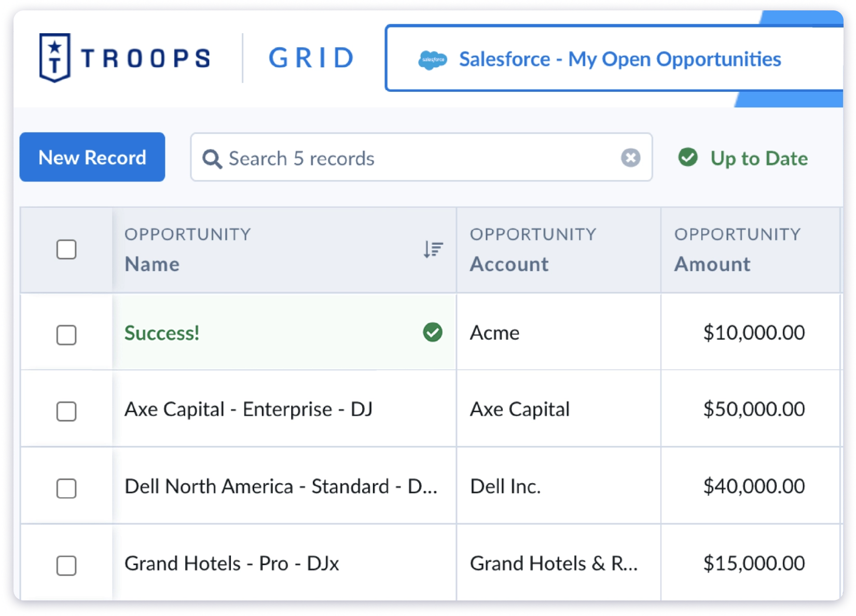Check the Dell Inc. row checkbox
Screen dimensions: 856x616
pyautogui.click(x=66, y=488)
